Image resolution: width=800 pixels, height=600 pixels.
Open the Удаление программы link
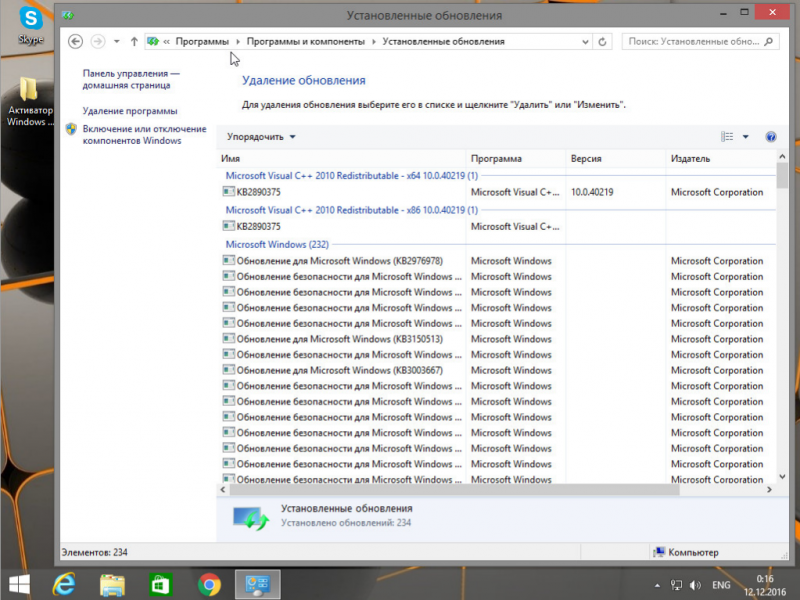[130, 111]
